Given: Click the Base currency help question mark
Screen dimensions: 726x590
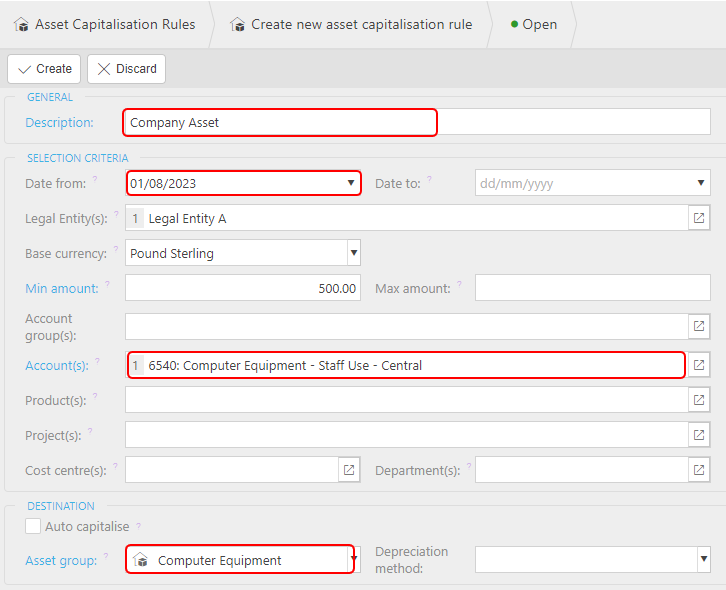Looking at the screenshot, I should click(116, 249).
